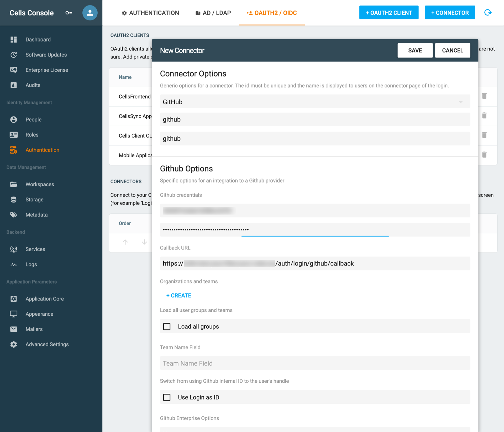Click the first github connector field
This screenshot has width=504, height=432.
pos(315,119)
